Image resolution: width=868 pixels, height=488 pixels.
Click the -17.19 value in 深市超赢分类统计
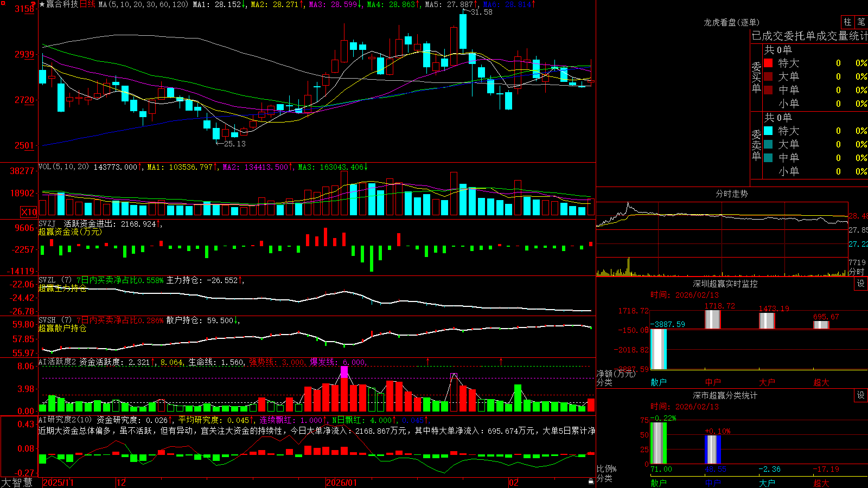826,469
